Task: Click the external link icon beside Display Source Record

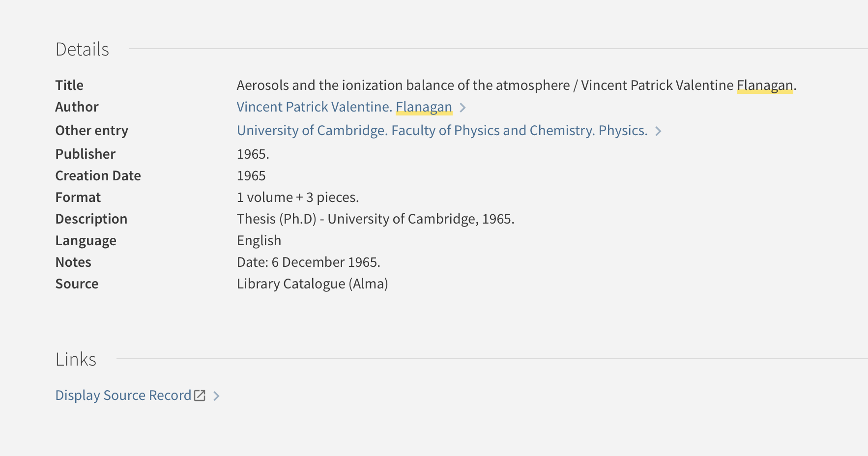Action: pyautogui.click(x=200, y=396)
